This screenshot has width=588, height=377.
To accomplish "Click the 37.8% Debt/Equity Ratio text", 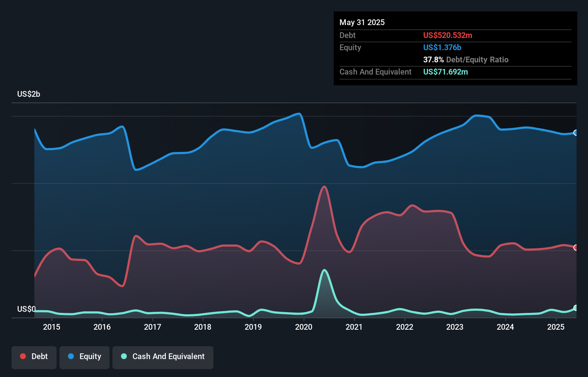I will click(466, 59).
